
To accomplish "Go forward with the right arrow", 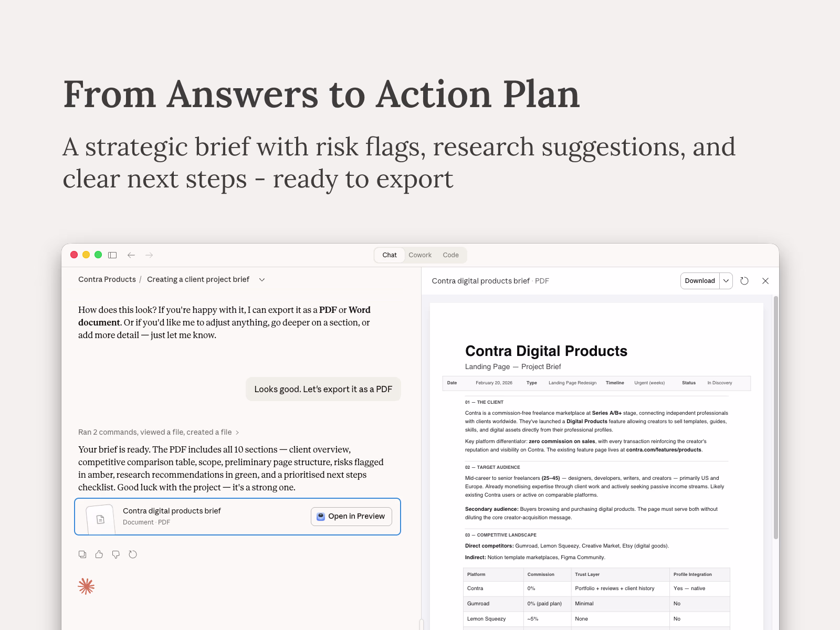I will pyautogui.click(x=149, y=255).
